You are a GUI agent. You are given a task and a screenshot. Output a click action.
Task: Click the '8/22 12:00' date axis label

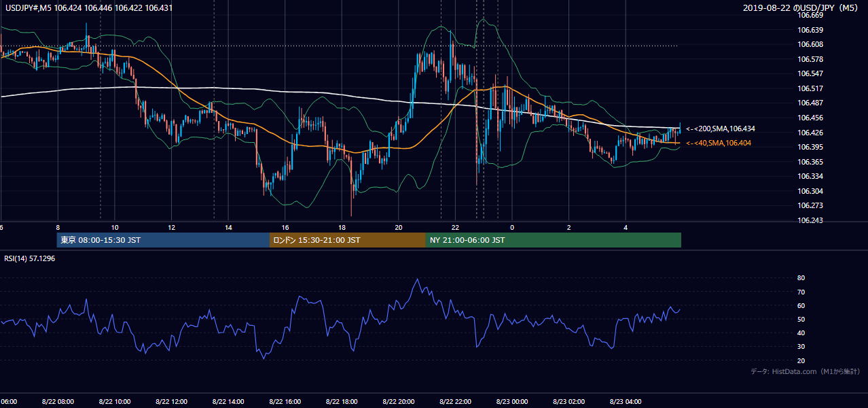tap(171, 401)
